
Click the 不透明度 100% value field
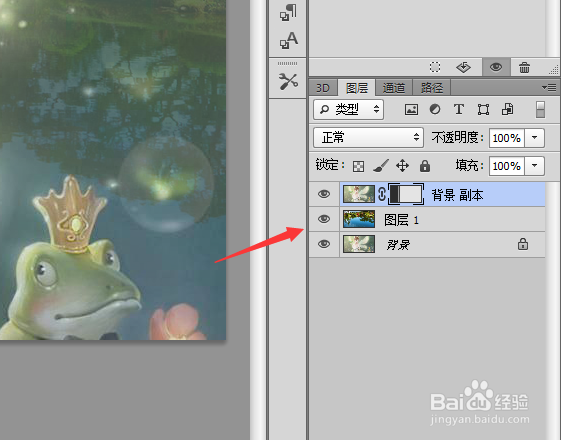coord(507,138)
